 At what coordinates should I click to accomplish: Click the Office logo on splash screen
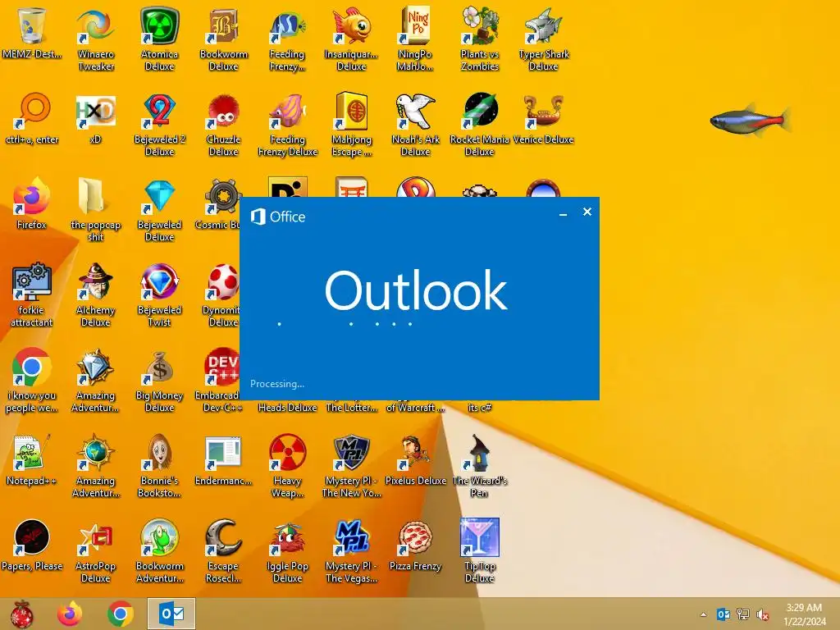pyautogui.click(x=278, y=217)
